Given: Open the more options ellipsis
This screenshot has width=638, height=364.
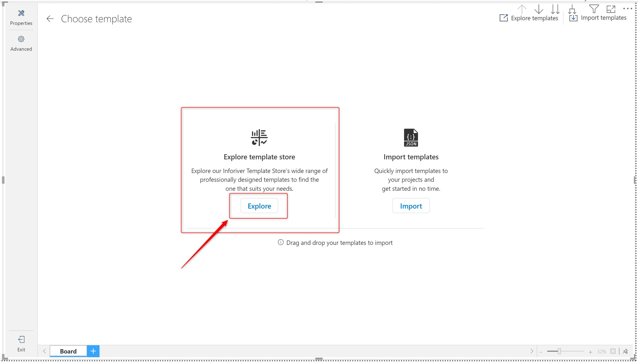Looking at the screenshot, I should (x=628, y=9).
